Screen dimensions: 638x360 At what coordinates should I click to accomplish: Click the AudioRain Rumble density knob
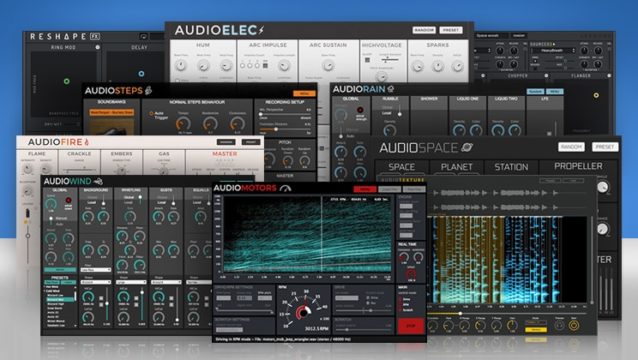click(389, 130)
